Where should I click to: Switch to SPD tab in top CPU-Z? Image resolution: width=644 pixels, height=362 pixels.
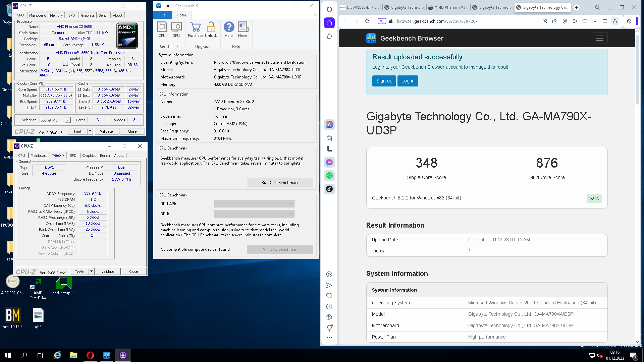[x=72, y=15]
